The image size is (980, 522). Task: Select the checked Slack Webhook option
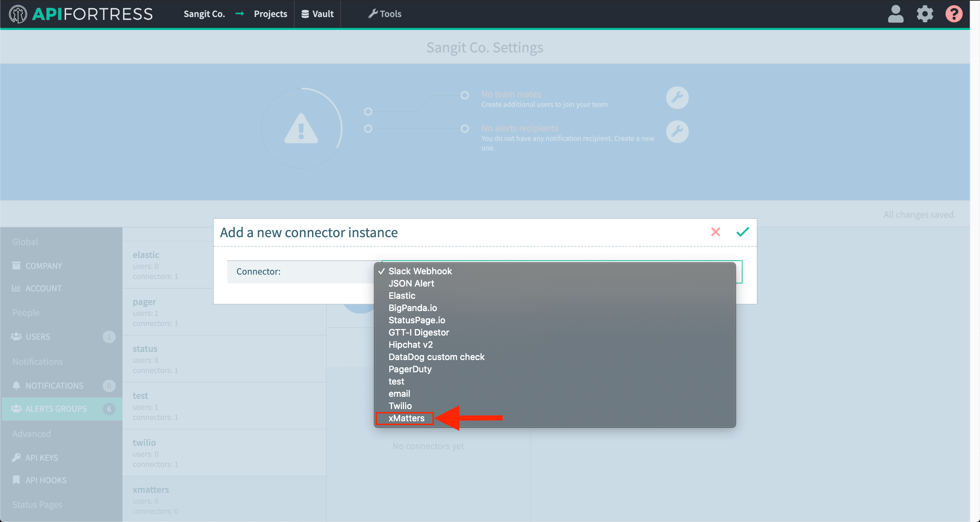(420, 271)
